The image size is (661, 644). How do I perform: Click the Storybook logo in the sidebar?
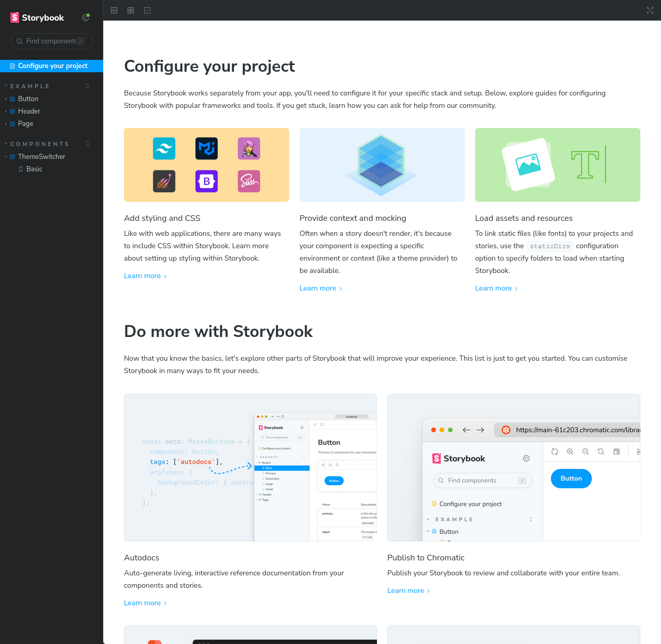(x=37, y=18)
